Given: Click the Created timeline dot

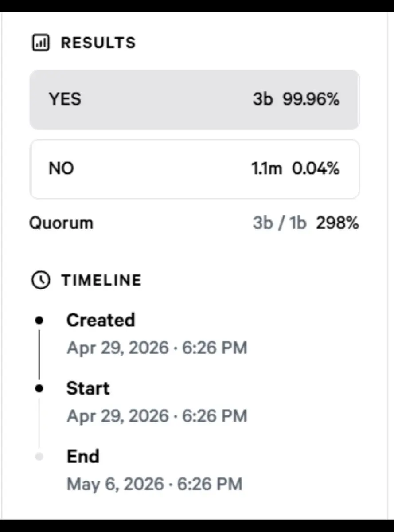Looking at the screenshot, I should [39, 320].
